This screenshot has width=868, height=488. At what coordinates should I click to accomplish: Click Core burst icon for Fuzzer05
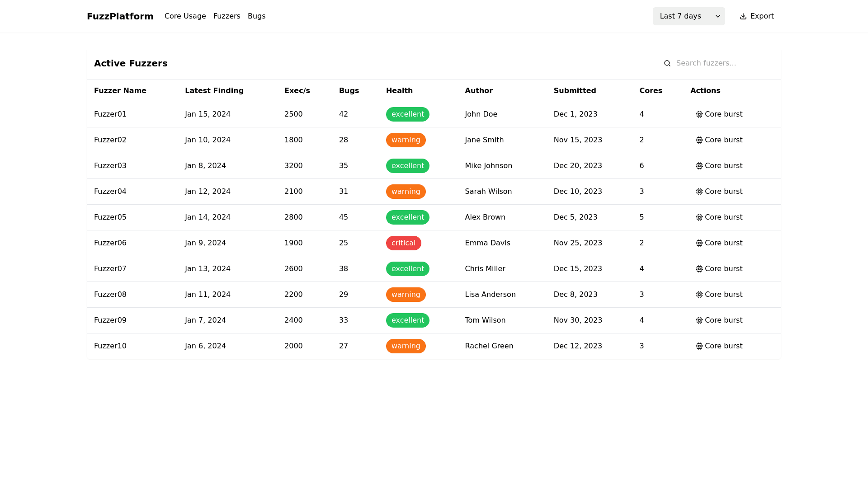(699, 217)
